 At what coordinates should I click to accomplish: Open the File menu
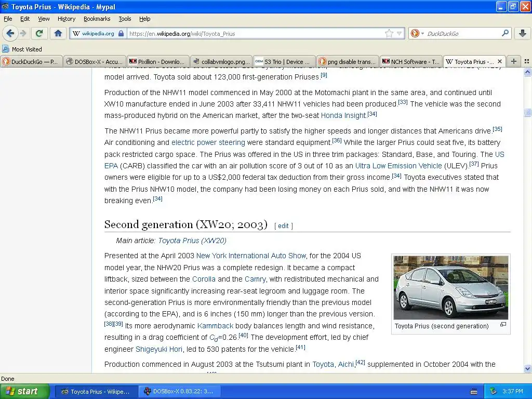(8, 19)
